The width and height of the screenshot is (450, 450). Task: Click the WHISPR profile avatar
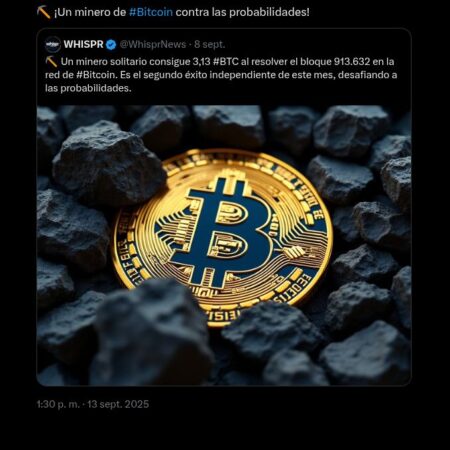(53, 44)
